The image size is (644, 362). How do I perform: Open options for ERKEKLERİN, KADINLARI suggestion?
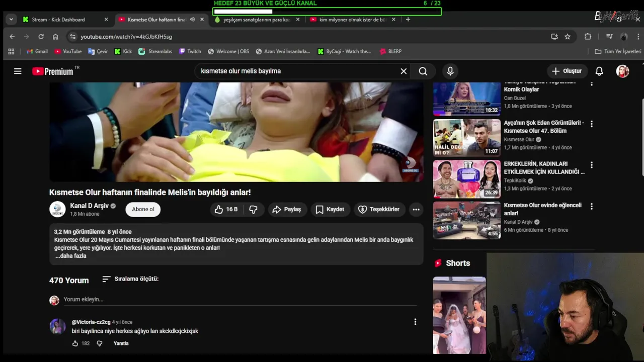coord(592,165)
